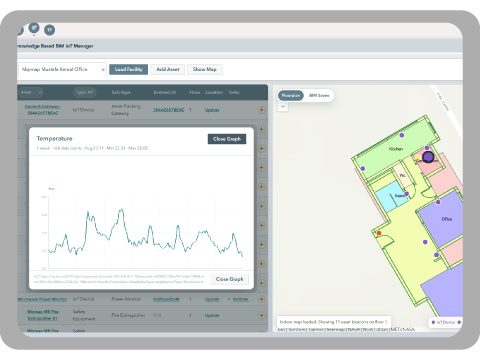Open the gateway asset name link in first row
Viewport: 480px width, 360px height.
(43, 110)
